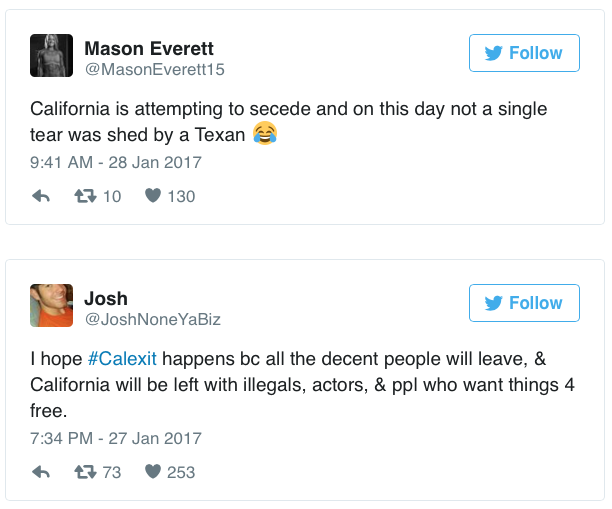Follow Josh's account
Image resolution: width=612 pixels, height=509 pixels.
(x=524, y=303)
